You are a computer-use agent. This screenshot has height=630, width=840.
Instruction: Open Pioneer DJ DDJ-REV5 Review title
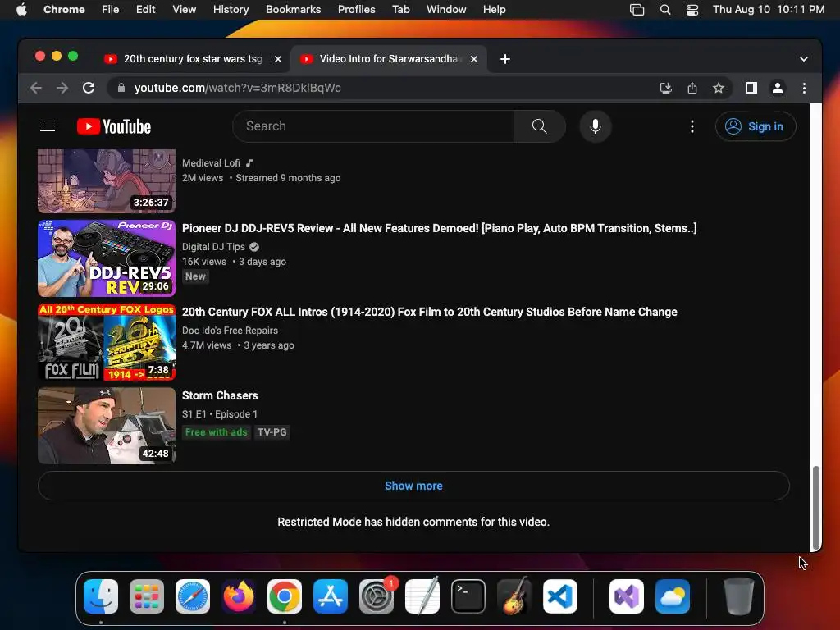point(440,228)
